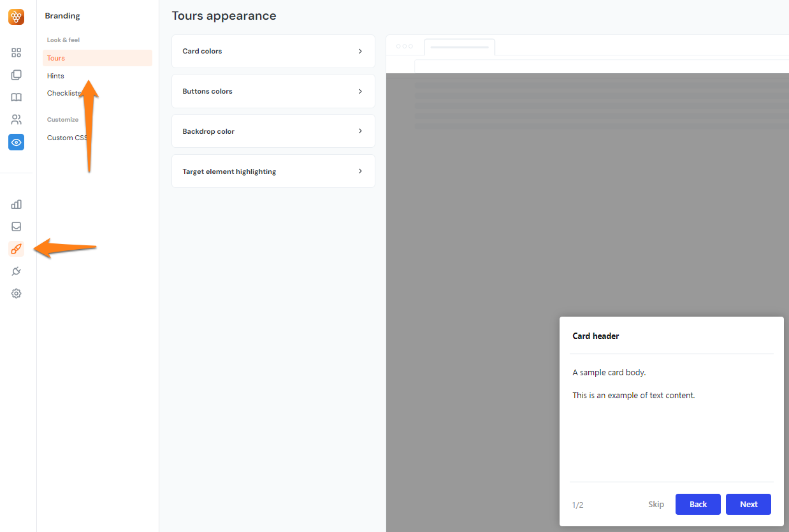Select the stacked pages icon in the sidebar
This screenshot has width=789, height=532.
(16, 75)
